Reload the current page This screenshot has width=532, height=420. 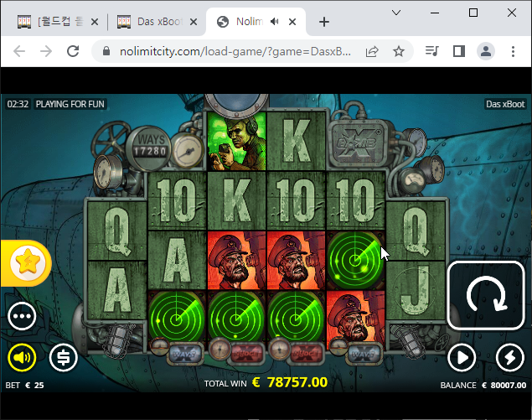coord(73,51)
